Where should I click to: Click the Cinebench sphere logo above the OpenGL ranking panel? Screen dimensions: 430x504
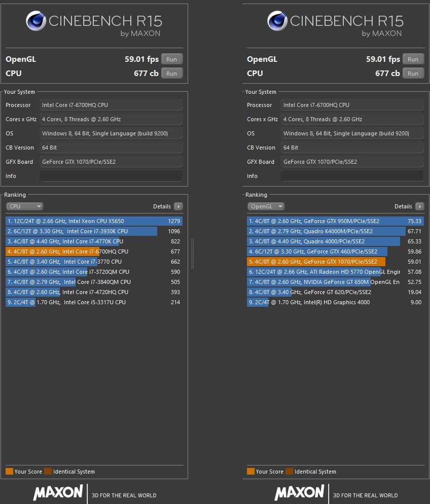click(x=277, y=21)
